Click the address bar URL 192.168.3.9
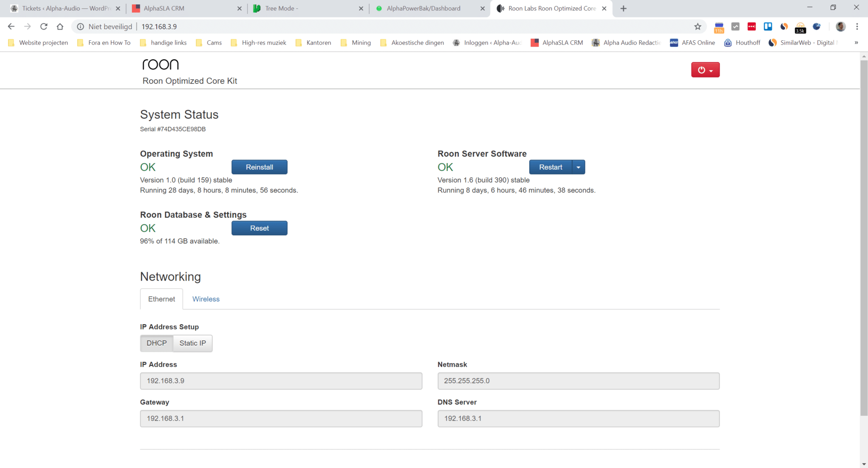The image size is (868, 468). point(159,27)
